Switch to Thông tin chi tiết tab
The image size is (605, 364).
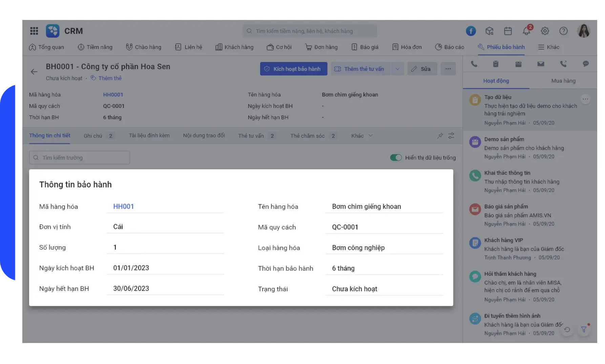click(x=50, y=135)
